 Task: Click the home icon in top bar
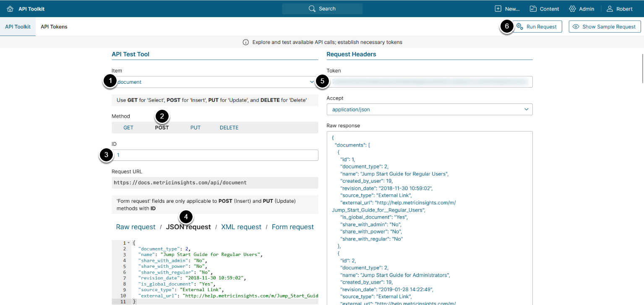point(10,9)
